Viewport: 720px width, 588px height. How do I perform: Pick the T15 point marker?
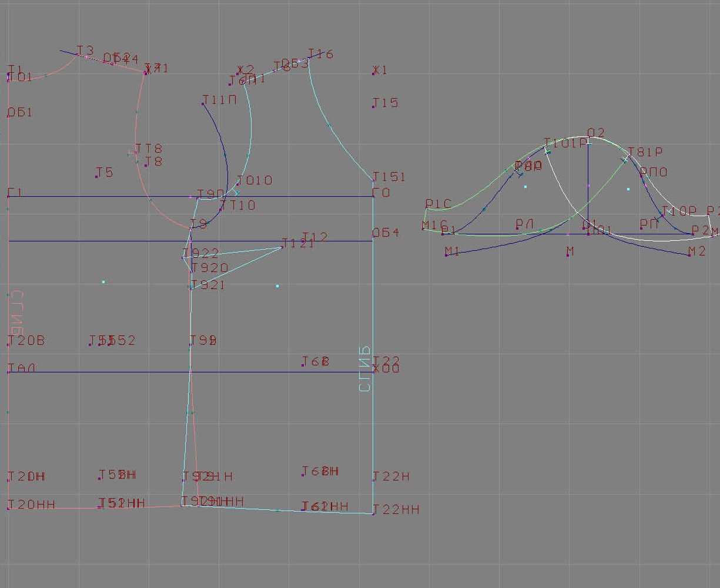tap(373, 106)
